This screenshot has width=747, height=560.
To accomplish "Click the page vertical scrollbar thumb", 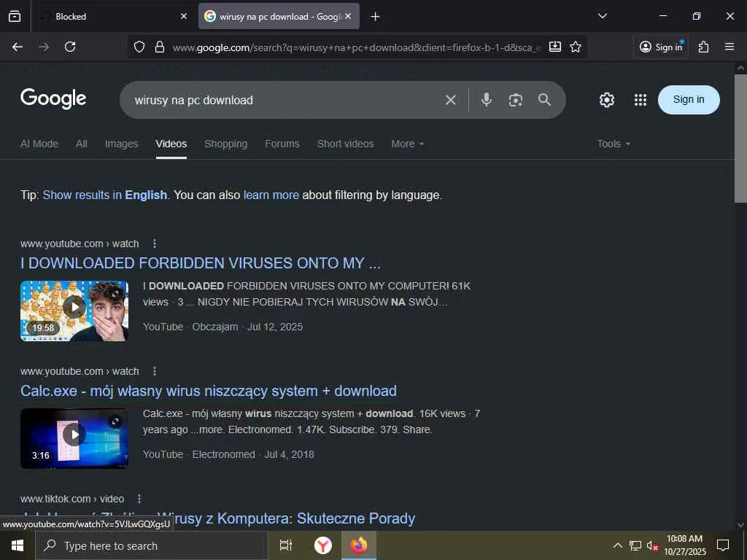I will (740, 138).
